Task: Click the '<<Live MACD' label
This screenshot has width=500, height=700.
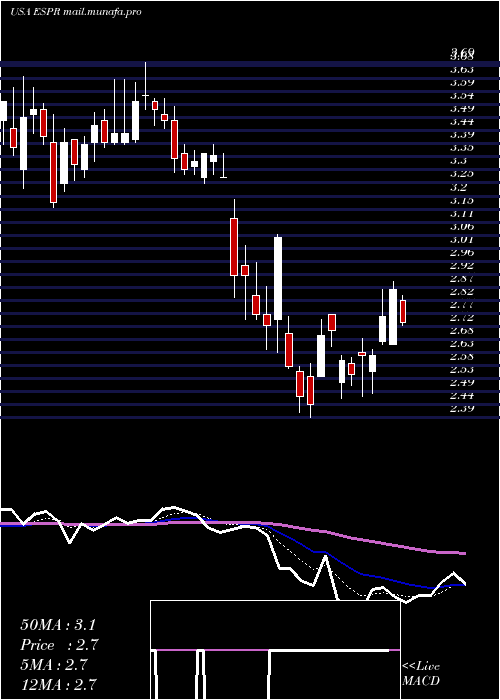Action: click(x=421, y=674)
